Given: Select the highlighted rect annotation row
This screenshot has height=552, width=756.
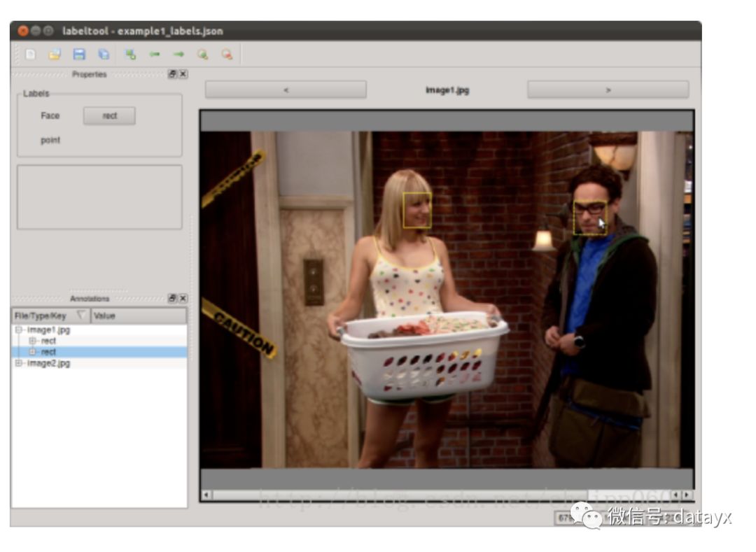Looking at the screenshot, I should 99,352.
